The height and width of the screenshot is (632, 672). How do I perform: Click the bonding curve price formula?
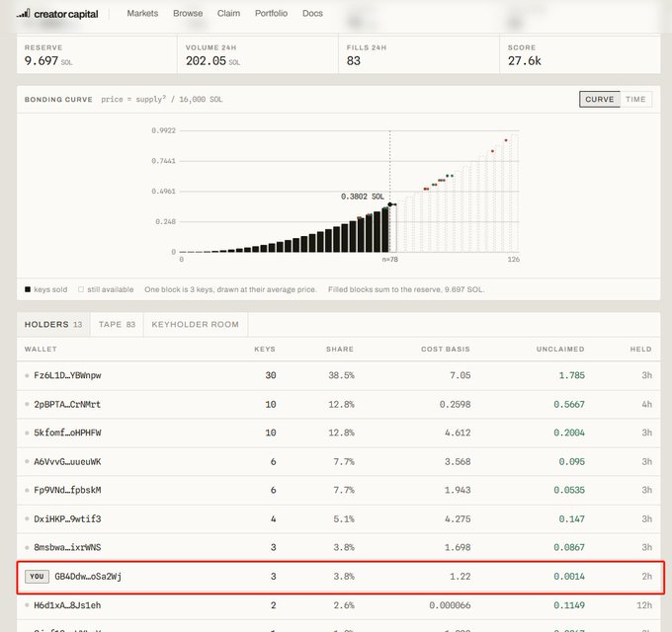coord(162,100)
